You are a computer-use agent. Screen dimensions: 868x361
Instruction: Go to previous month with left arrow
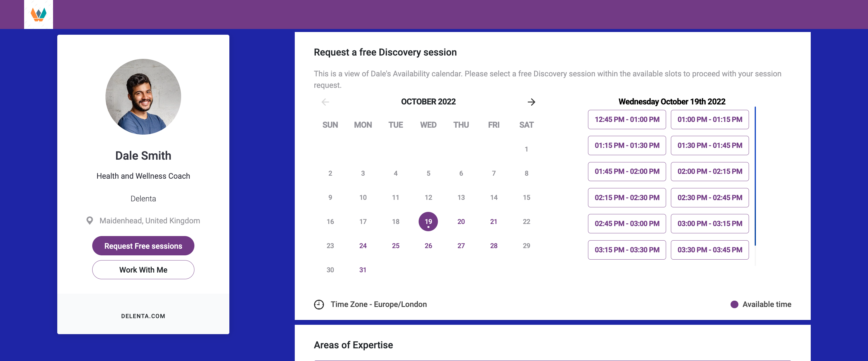(325, 102)
